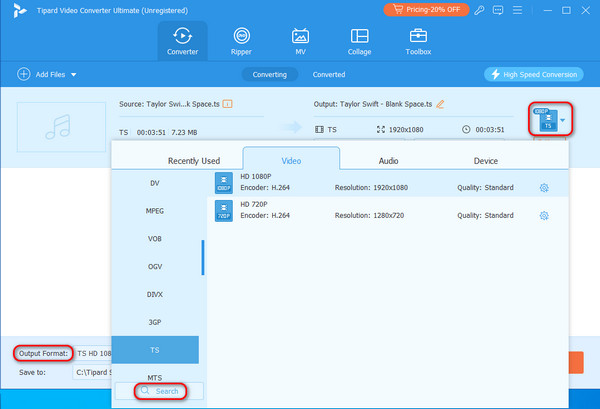Open the Toolbox module
The width and height of the screenshot is (600, 409).
point(418,41)
